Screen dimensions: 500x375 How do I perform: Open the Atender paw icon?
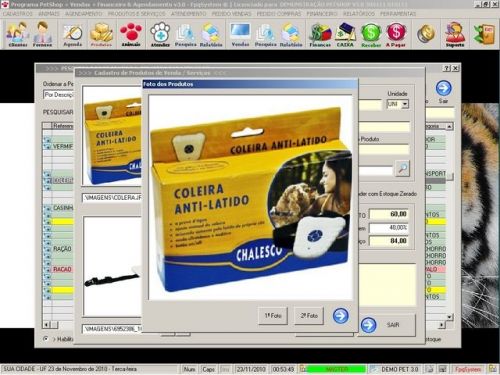point(160,34)
